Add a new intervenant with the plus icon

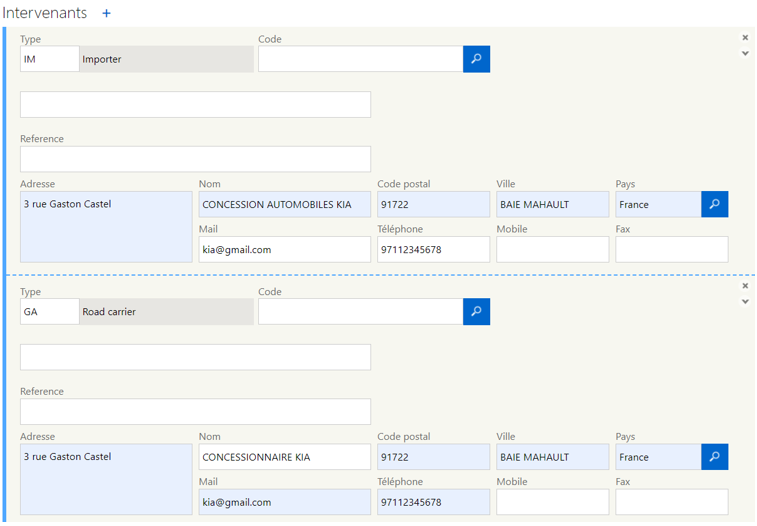[106, 13]
